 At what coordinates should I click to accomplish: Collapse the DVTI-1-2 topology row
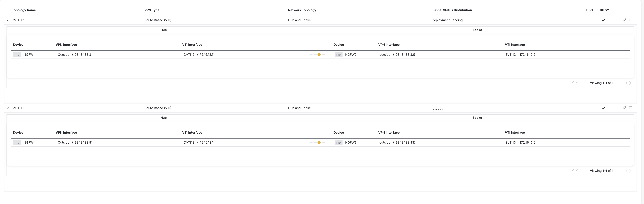8,20
